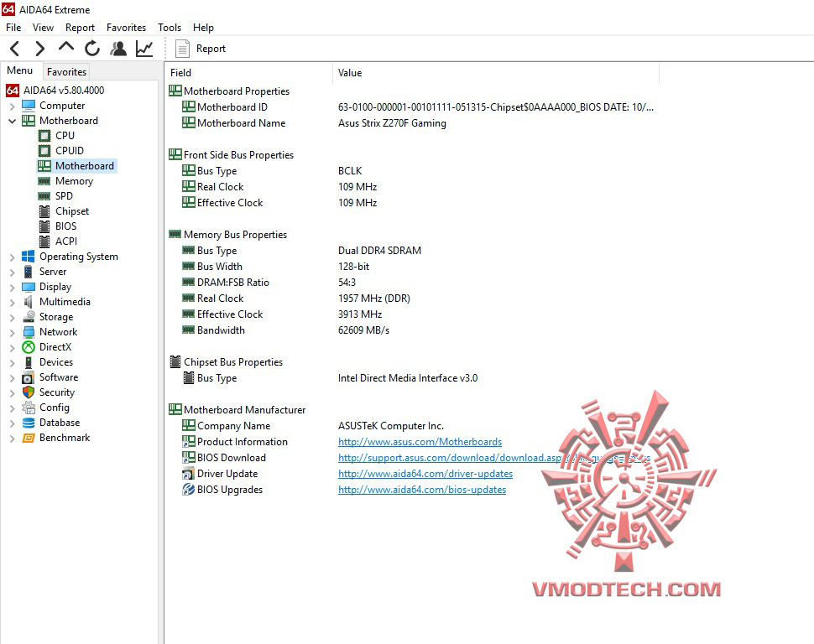Screen dimensions: 814x644
Task: Click the 3913 MHz effective clock value
Action: pos(360,314)
